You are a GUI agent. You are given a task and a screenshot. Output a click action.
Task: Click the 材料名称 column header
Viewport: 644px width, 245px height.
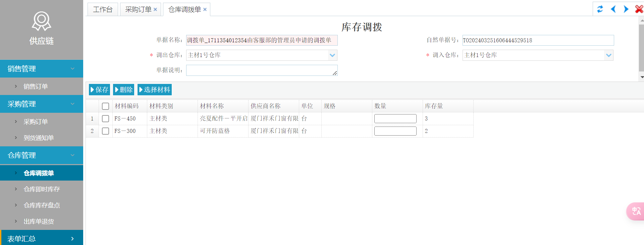[x=223, y=106]
